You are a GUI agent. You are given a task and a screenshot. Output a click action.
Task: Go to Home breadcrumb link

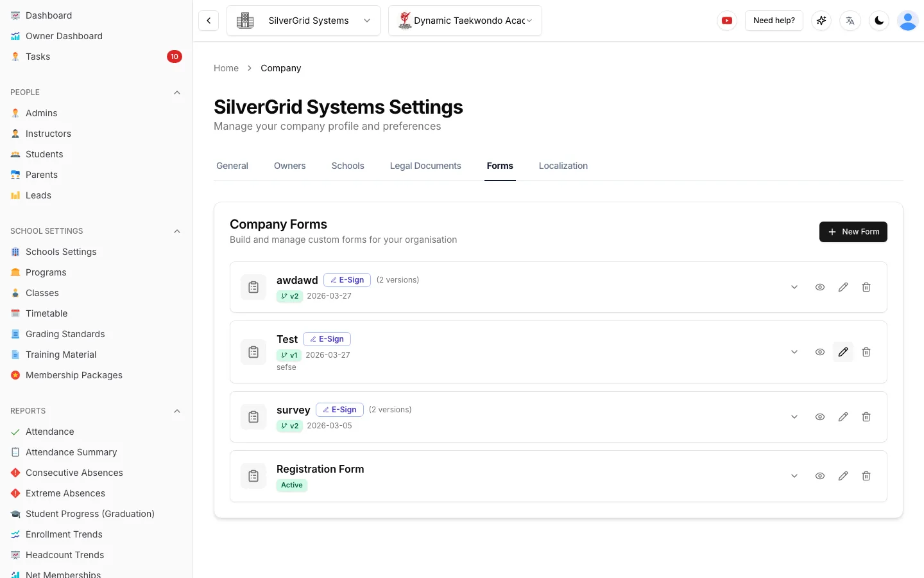pos(226,68)
